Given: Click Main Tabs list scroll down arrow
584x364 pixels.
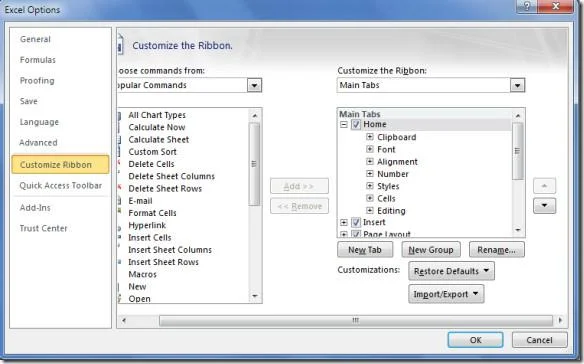Looking at the screenshot, I should coord(518,230).
